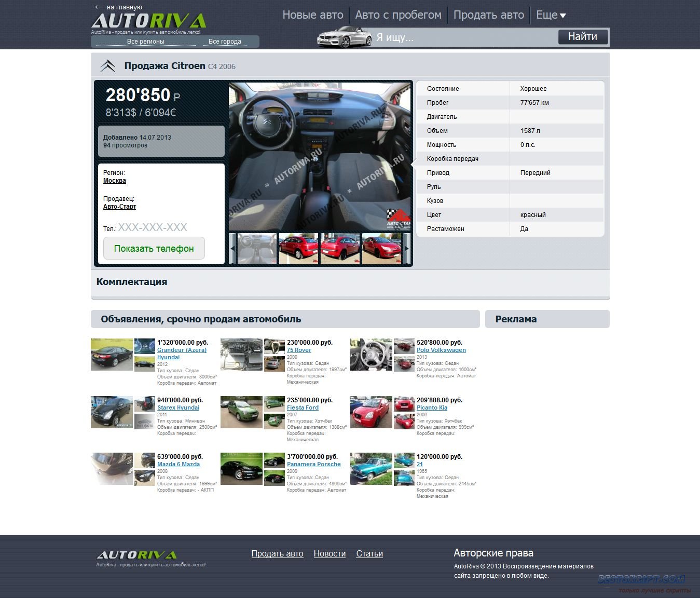The width and height of the screenshot is (700, 598).
Task: Click the Volkswagen Polo steering wheel photo
Action: coord(371,355)
